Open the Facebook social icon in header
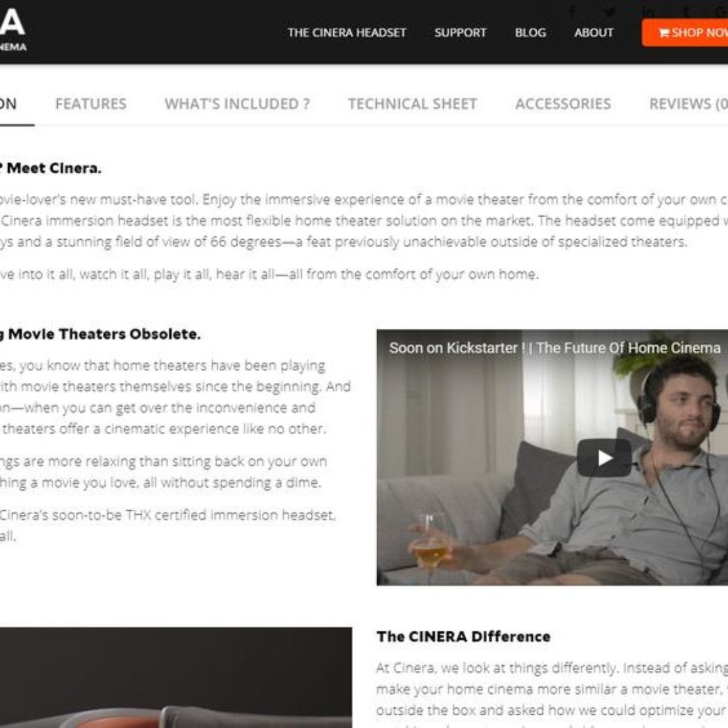The width and height of the screenshot is (728, 728). (572, 11)
